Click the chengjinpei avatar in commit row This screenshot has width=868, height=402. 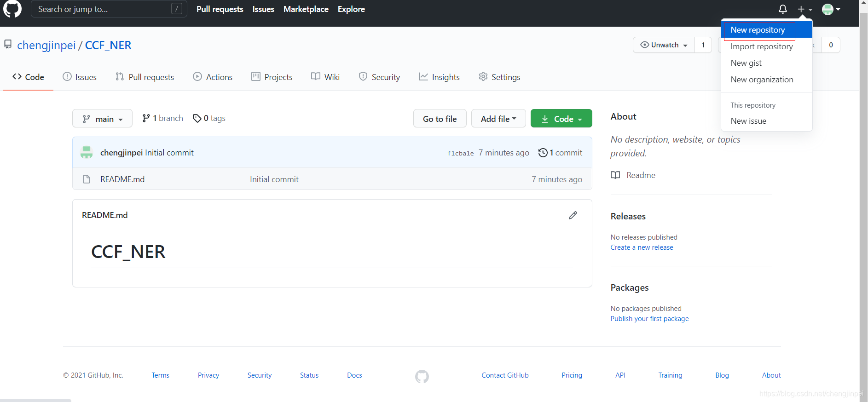pos(87,152)
